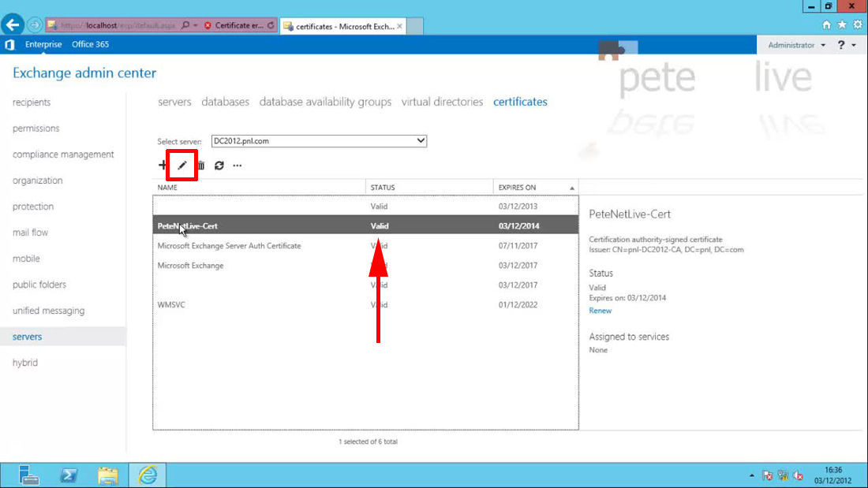Click the network tray icon
The image size is (868, 488).
pyautogui.click(x=783, y=475)
